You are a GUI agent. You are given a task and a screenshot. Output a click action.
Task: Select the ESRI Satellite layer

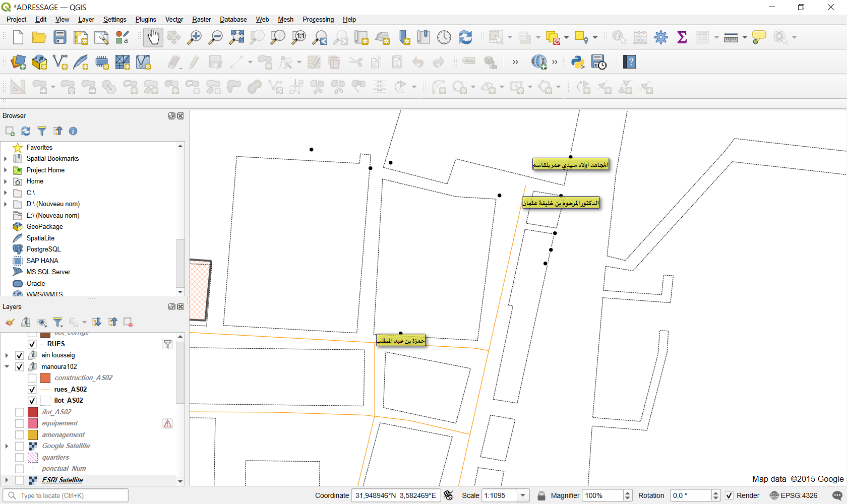(62, 480)
